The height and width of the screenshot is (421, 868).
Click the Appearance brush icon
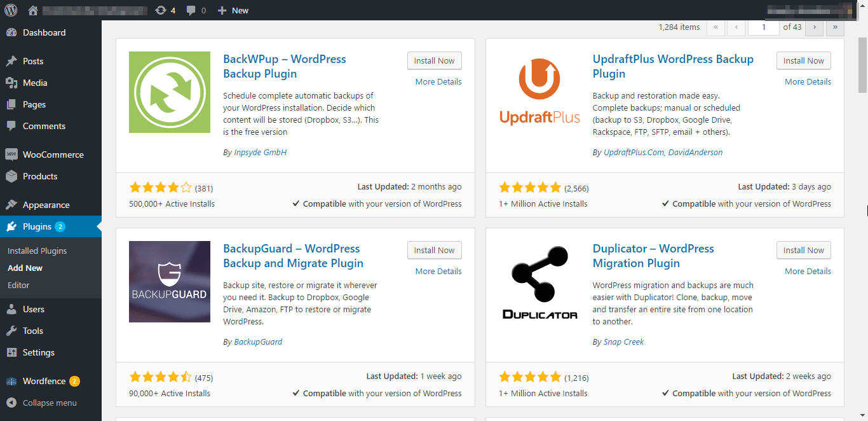tap(11, 205)
